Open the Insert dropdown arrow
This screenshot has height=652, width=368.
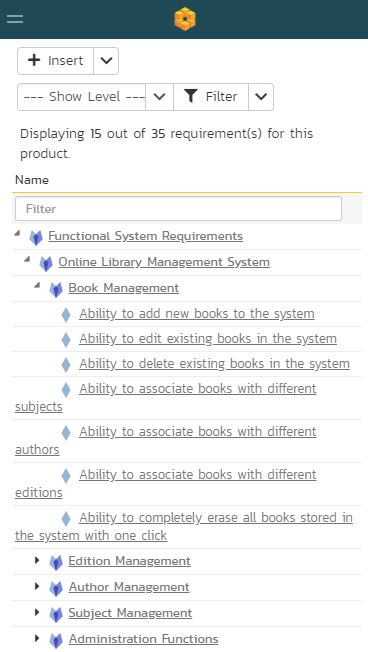pyautogui.click(x=106, y=61)
